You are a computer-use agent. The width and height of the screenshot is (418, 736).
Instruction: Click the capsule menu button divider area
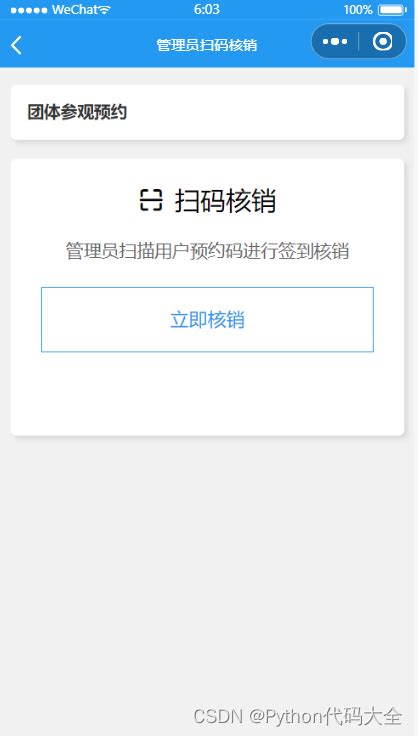point(359,41)
